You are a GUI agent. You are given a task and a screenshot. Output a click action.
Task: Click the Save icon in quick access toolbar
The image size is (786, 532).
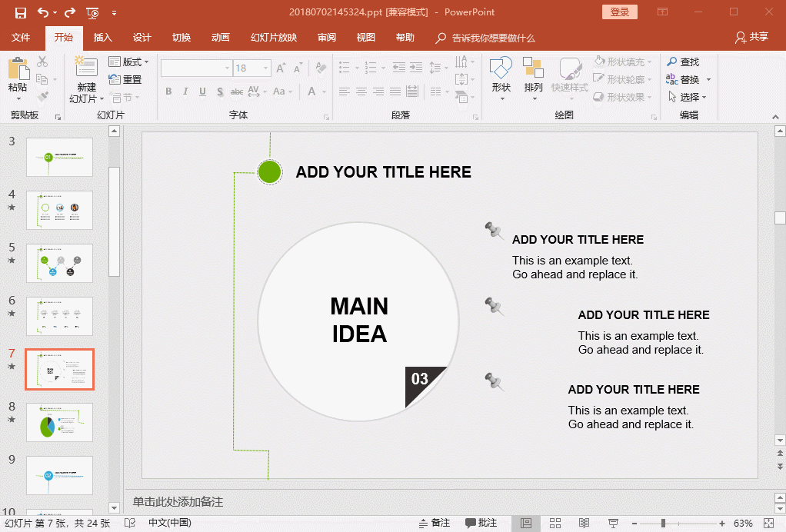click(x=21, y=12)
